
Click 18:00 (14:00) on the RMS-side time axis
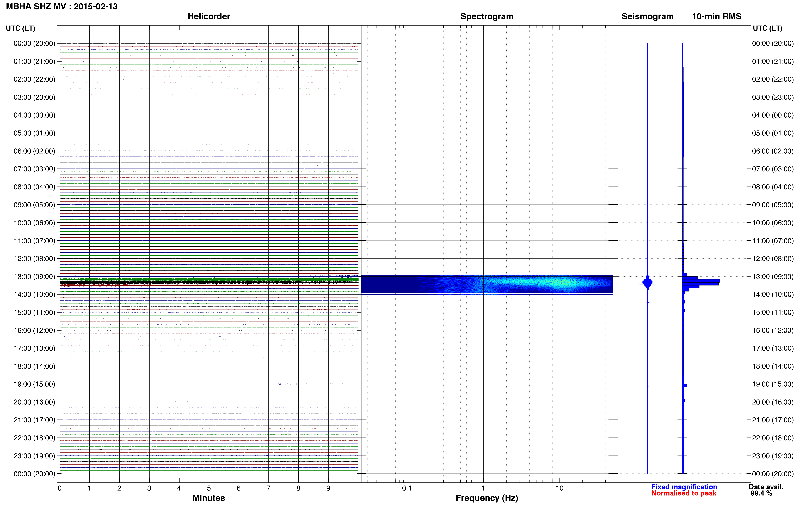pyautogui.click(x=773, y=366)
